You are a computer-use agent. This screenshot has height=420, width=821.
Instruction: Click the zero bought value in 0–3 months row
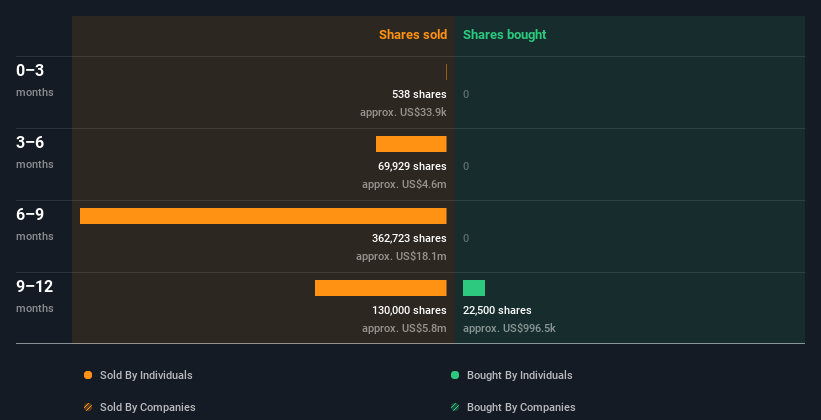pyautogui.click(x=466, y=94)
